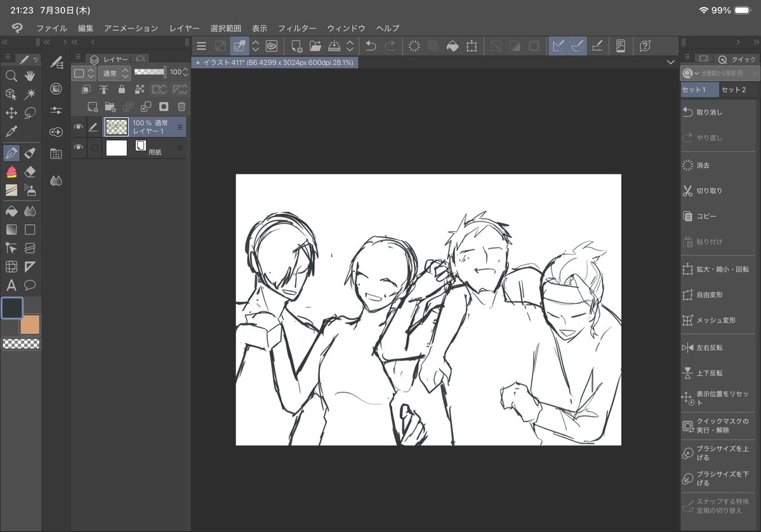The image size is (761, 532).
Task: Select the Zoom magnifier tool
Action: click(x=11, y=76)
